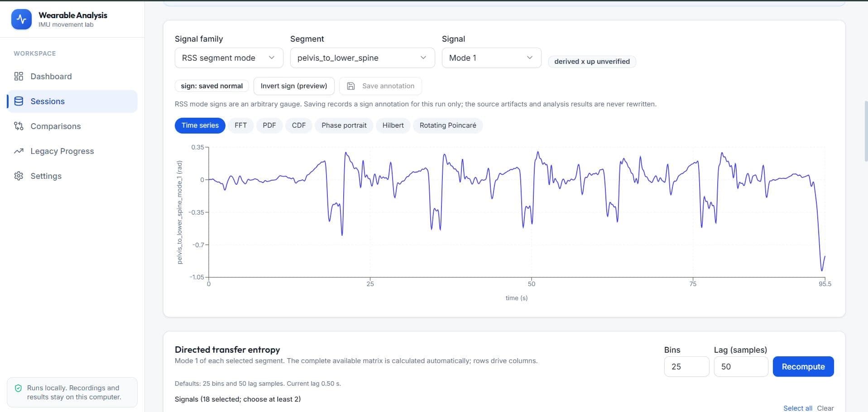This screenshot has width=868, height=412.
Task: Click Invert sign (preview) button
Action: point(294,86)
